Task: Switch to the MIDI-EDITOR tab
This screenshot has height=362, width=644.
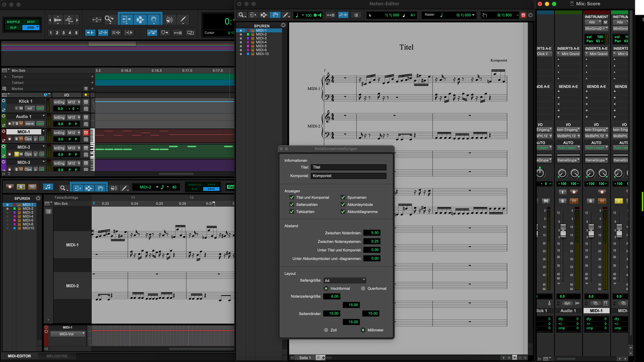Action: point(19,356)
